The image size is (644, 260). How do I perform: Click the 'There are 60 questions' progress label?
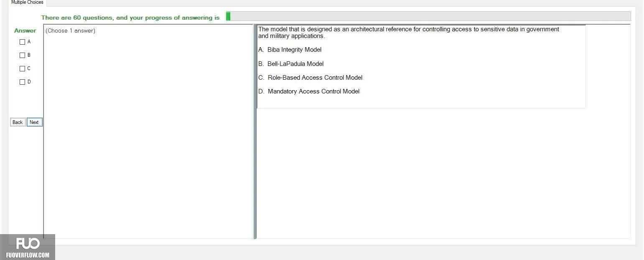click(130, 18)
